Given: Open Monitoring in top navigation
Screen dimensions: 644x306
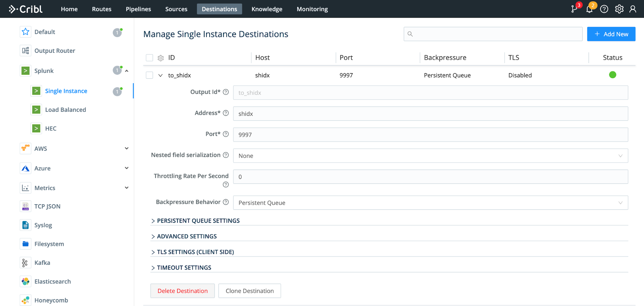Looking at the screenshot, I should [x=312, y=9].
